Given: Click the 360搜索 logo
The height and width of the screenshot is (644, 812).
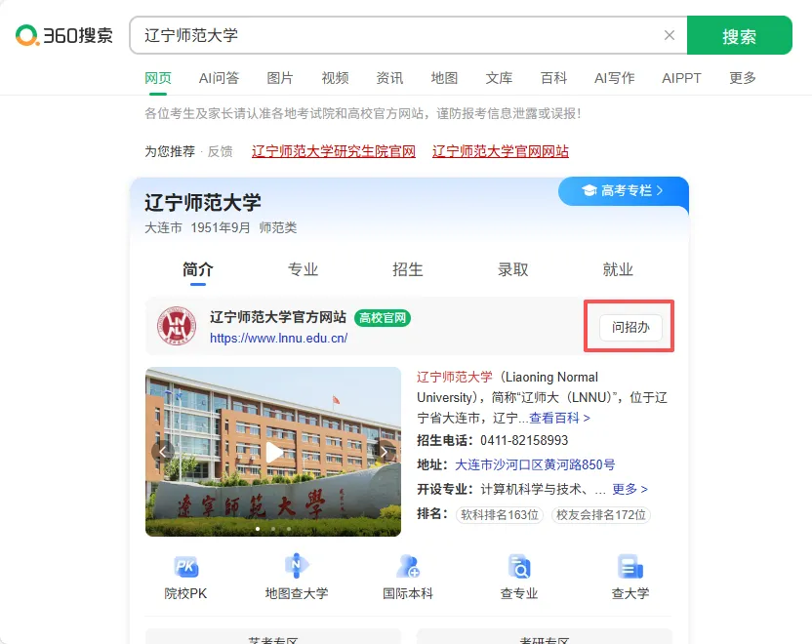Looking at the screenshot, I should (64, 35).
